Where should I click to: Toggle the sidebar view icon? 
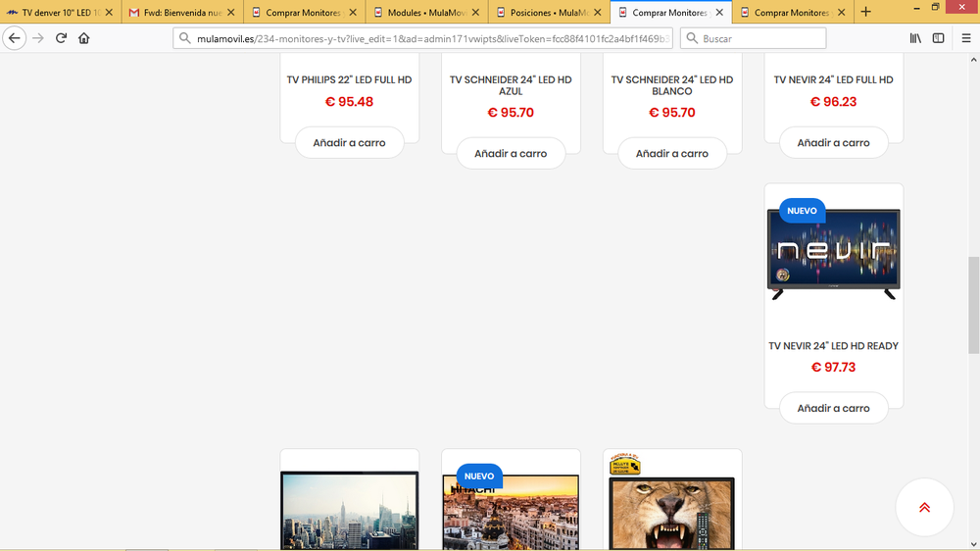(x=938, y=38)
